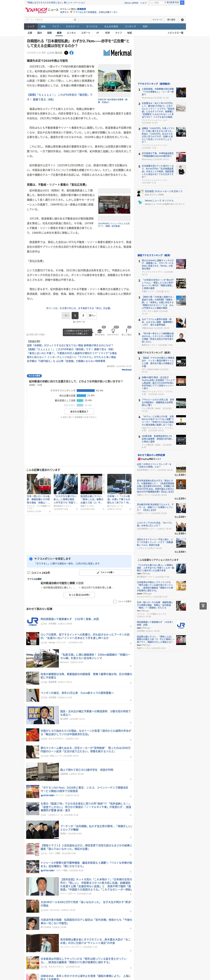The height and width of the screenshot is (980, 210).
Task: Click the ログイン link
Action: click(64, 12)
